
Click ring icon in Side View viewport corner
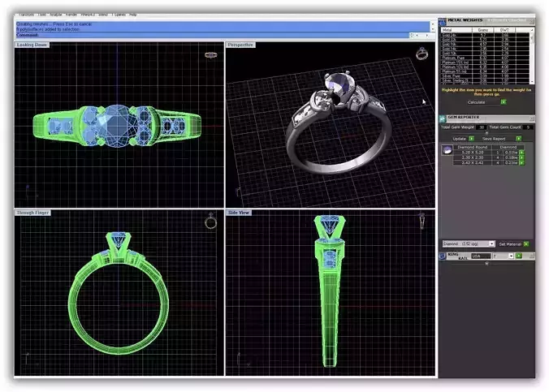(422, 221)
